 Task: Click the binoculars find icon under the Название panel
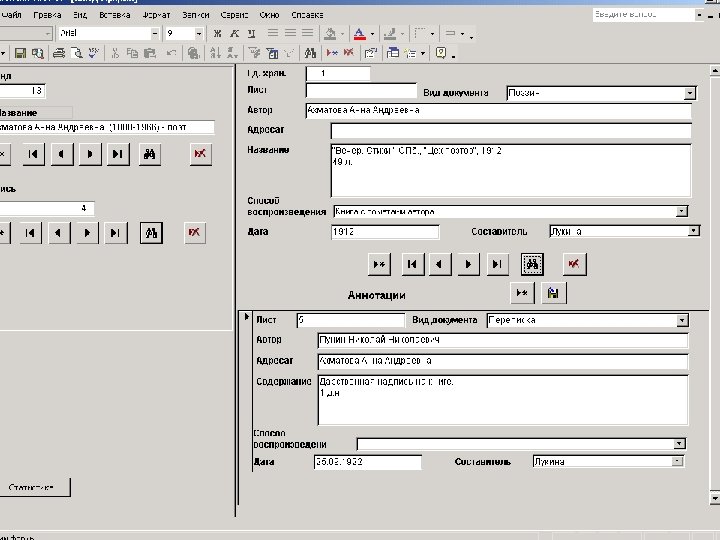click(x=150, y=154)
